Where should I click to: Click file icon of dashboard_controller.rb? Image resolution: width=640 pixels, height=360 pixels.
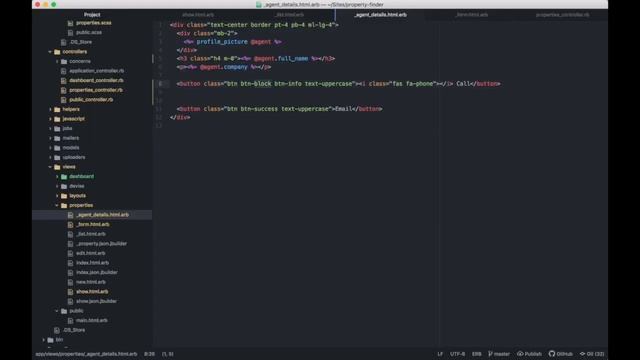pos(64,81)
